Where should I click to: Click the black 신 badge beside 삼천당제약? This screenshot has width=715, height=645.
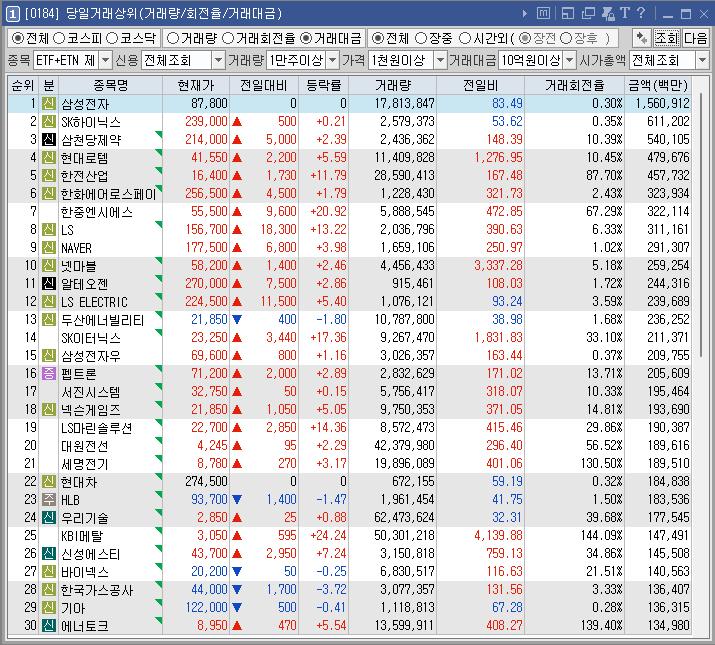(49, 140)
